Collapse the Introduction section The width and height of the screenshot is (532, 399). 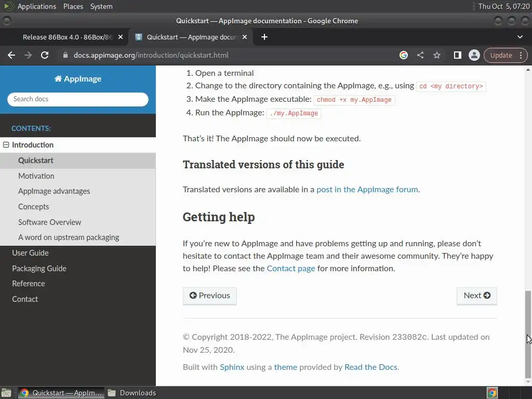click(x=6, y=145)
